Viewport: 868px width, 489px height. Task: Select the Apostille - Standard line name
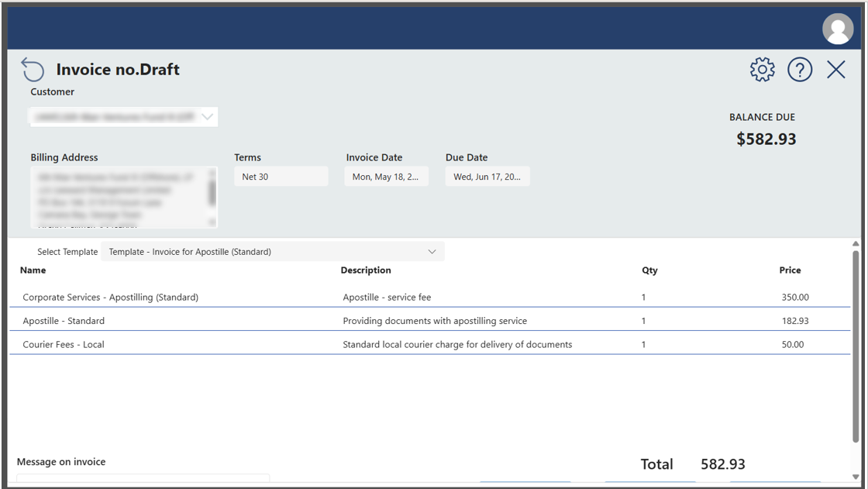pos(64,321)
